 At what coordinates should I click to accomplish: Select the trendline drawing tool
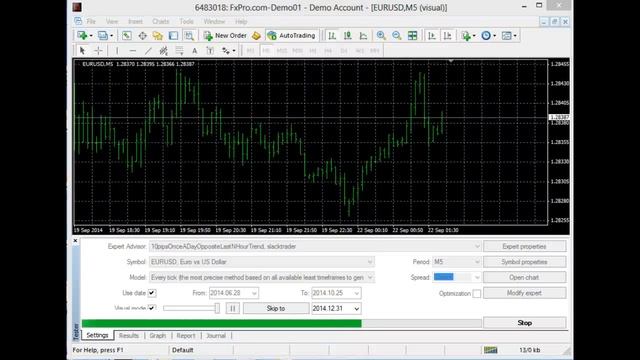click(x=148, y=51)
